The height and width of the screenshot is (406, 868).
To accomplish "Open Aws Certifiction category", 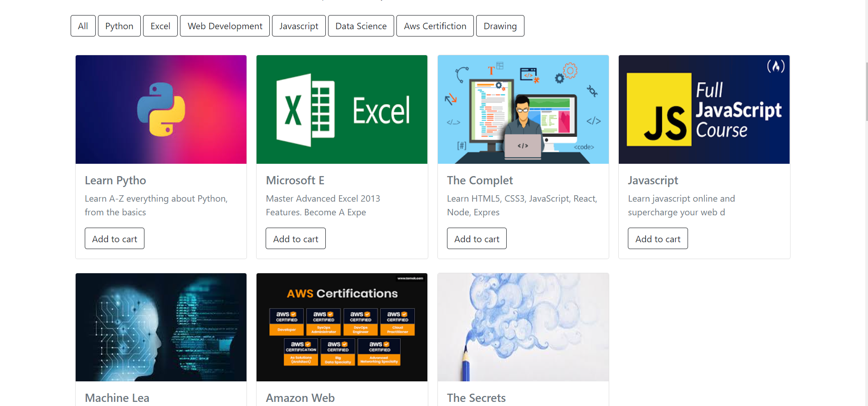I will pos(435,26).
